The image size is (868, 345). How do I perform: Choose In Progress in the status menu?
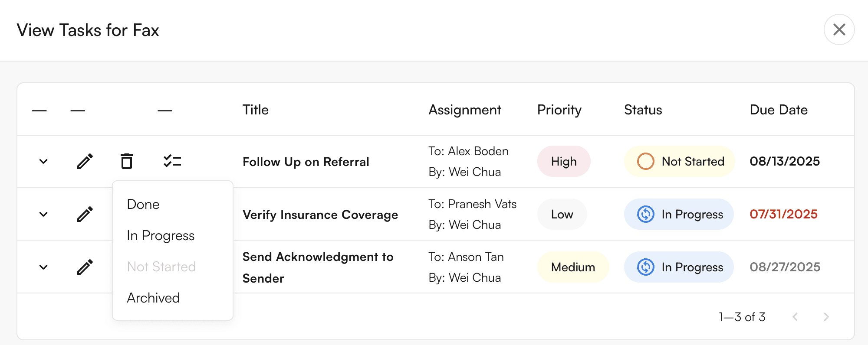[161, 235]
